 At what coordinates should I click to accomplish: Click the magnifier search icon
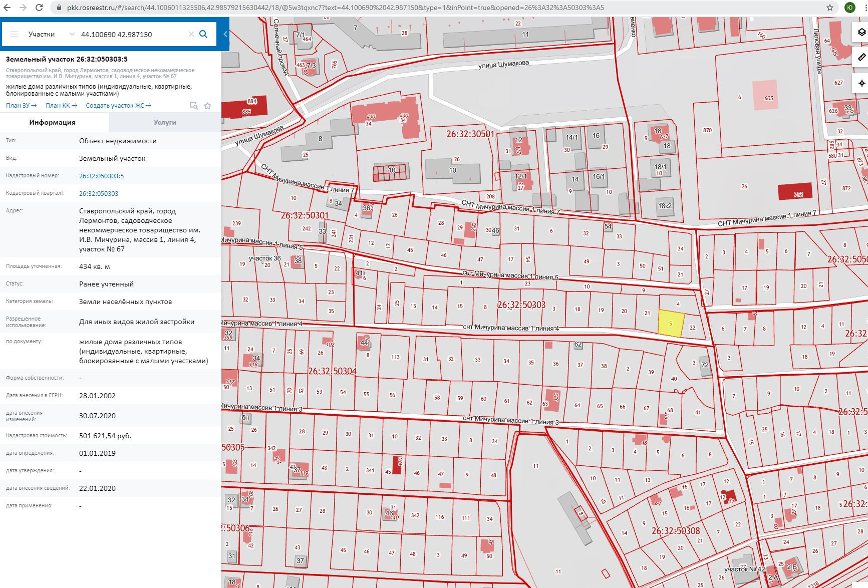[203, 34]
